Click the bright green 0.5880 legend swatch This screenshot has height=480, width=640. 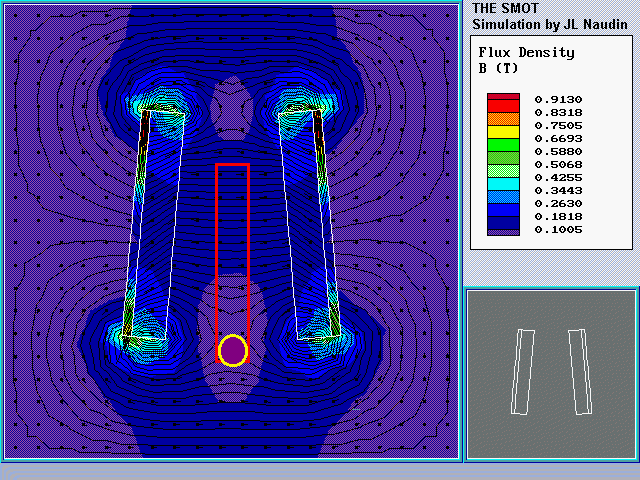pyautogui.click(x=503, y=145)
